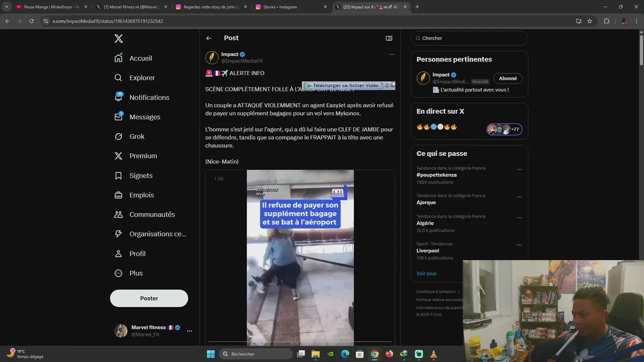Viewport: 644px width, 362px height.
Task: Open Task View on the taskbar
Action: point(301,354)
